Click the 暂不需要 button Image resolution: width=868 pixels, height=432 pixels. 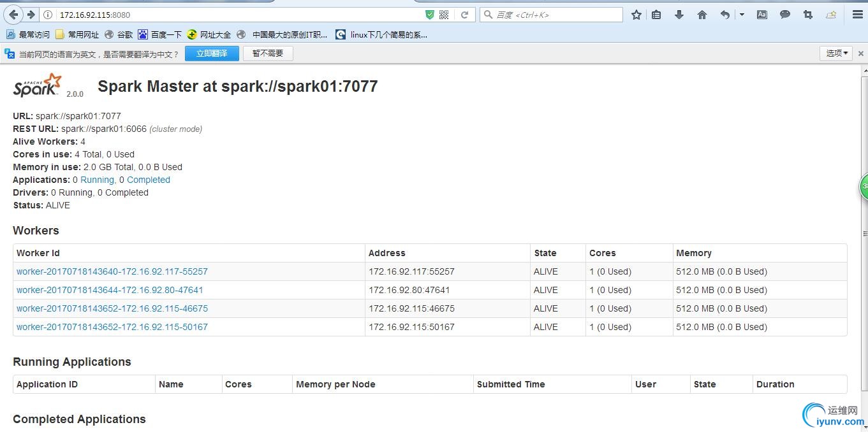(x=268, y=54)
